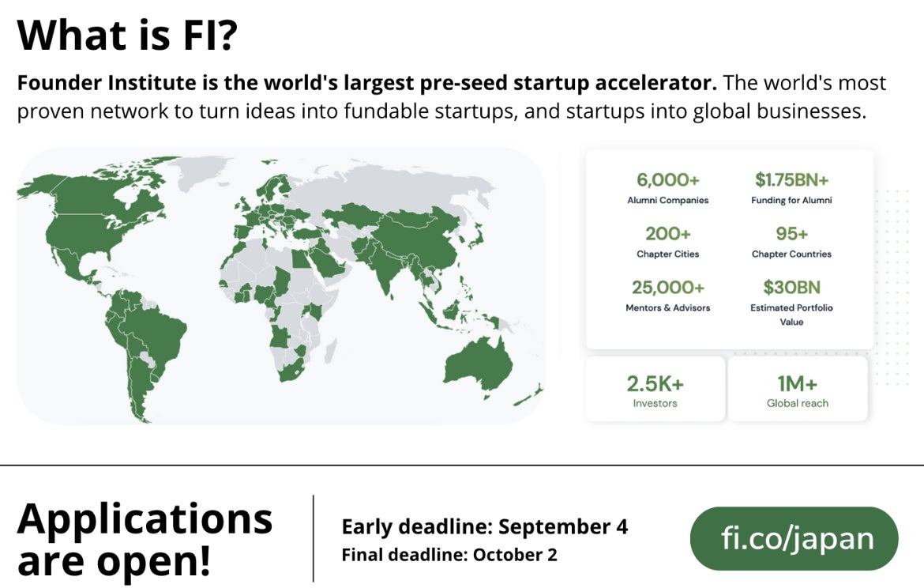Viewport: 924px width, 588px height.
Task: Click the 95+ Chapter Countries stat
Action: tap(791, 242)
